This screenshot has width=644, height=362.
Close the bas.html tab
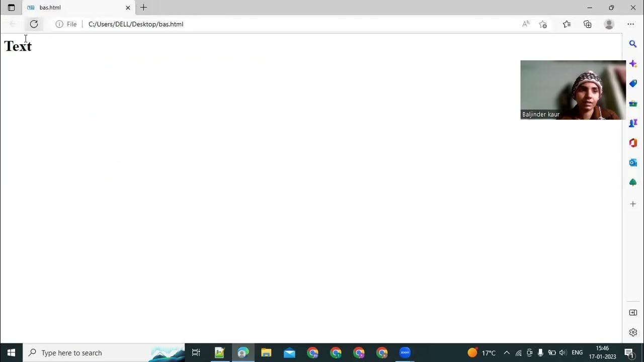tap(128, 8)
